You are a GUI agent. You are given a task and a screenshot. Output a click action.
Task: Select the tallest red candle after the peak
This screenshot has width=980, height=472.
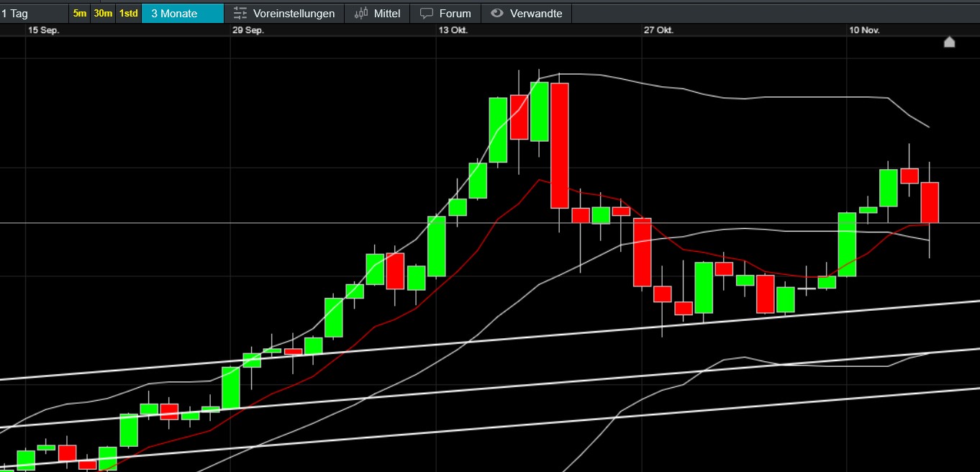(x=560, y=145)
